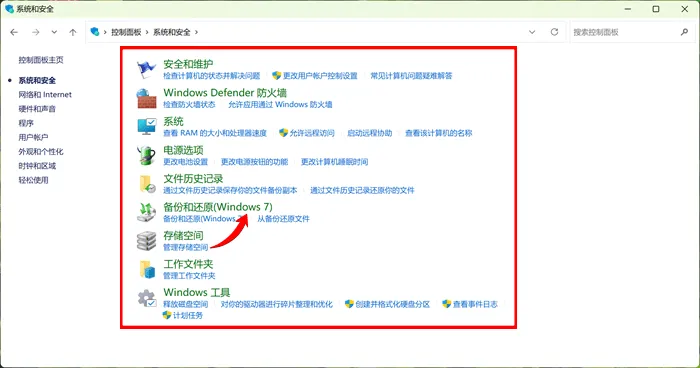This screenshot has width=700, height=368.
Task: Open the 安全和维护 heading link
Action: coord(188,64)
